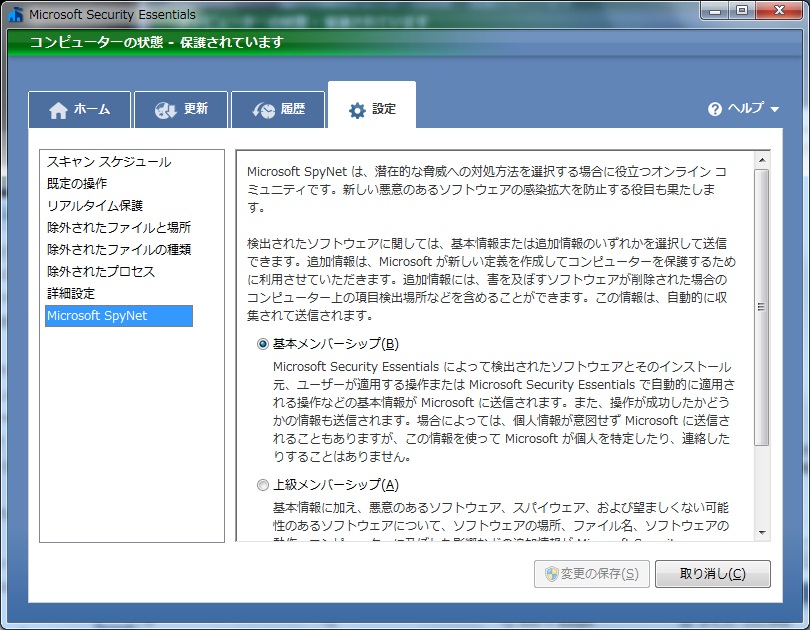Image resolution: width=810 pixels, height=630 pixels.
Task: Expand the ヘルプ dropdown arrow
Action: [774, 109]
